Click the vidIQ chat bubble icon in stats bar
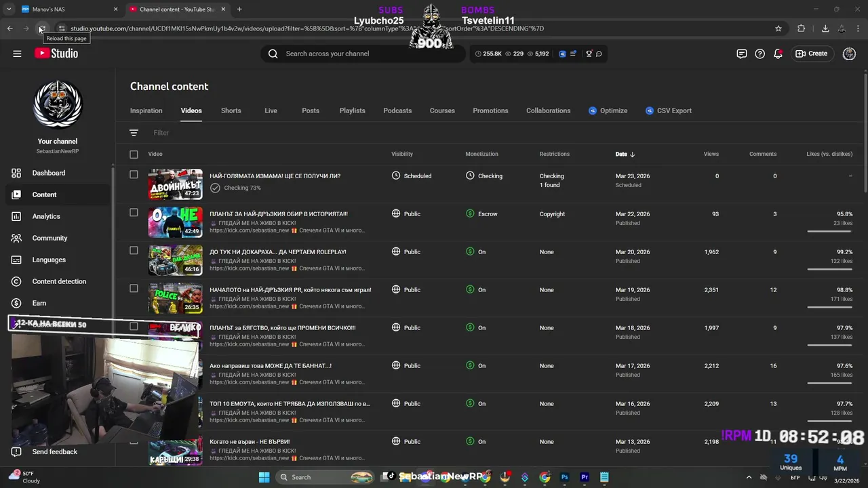 click(x=599, y=54)
